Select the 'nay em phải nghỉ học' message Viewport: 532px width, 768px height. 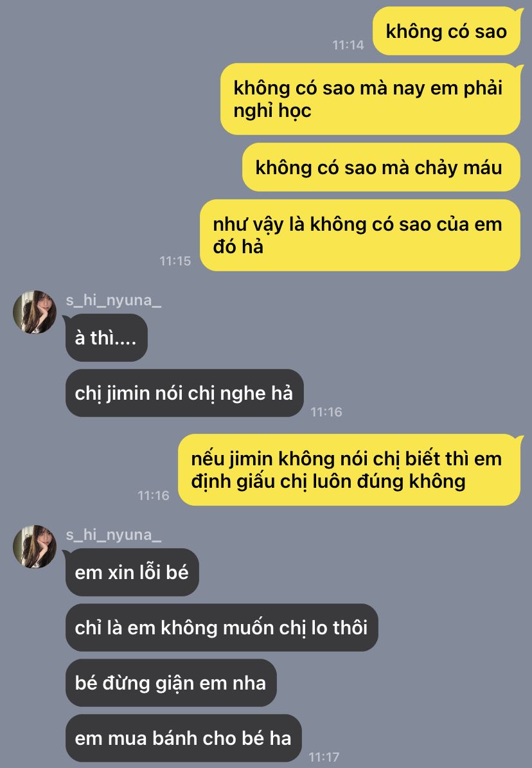(370, 99)
